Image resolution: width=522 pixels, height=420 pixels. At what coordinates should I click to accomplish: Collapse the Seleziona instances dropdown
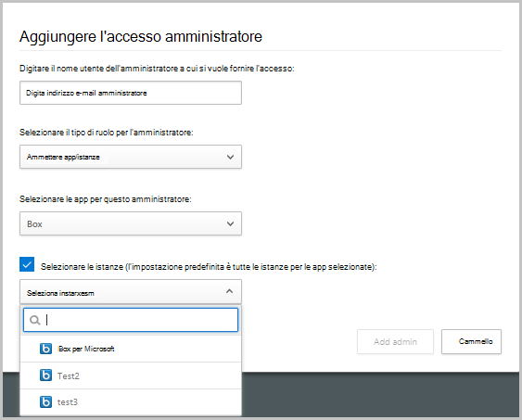pyautogui.click(x=131, y=292)
